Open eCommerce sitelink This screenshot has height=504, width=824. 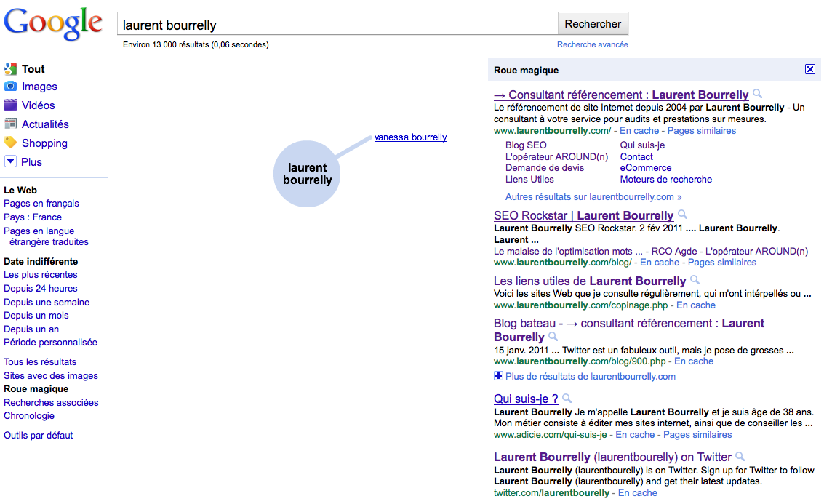pyautogui.click(x=646, y=168)
